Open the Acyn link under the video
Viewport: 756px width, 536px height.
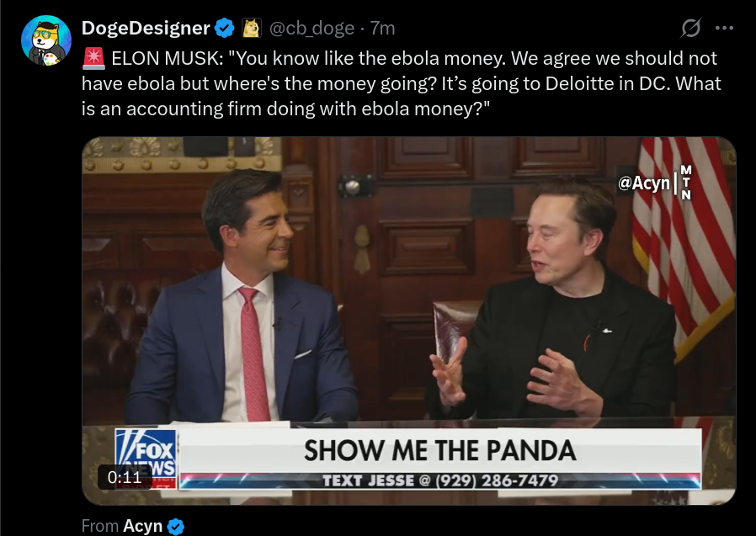[x=142, y=526]
